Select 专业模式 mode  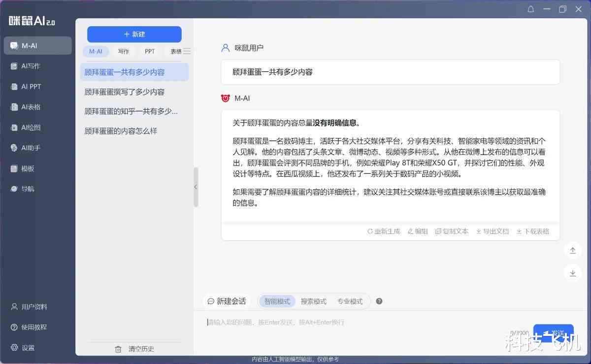coord(350,301)
